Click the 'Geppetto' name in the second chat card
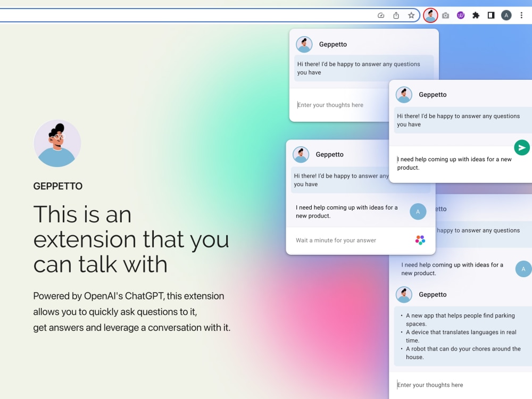 coord(433,95)
